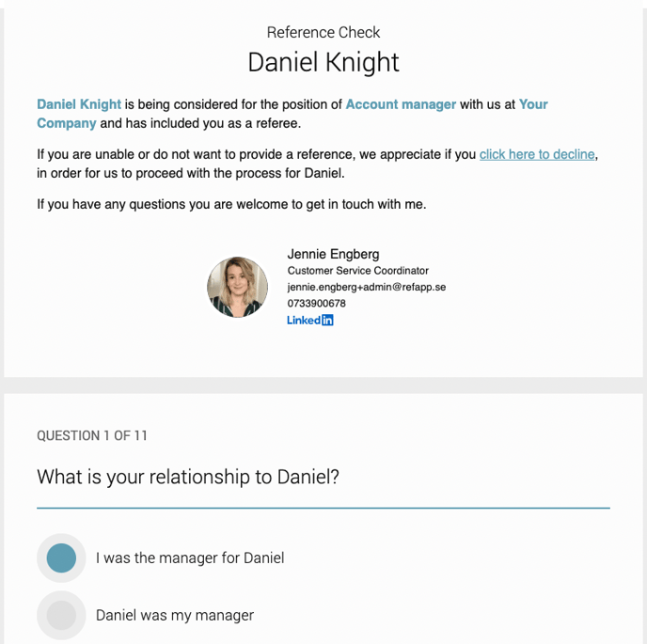Click Jennie Engberg's profile photo
This screenshot has height=644, width=647.
tap(237, 287)
